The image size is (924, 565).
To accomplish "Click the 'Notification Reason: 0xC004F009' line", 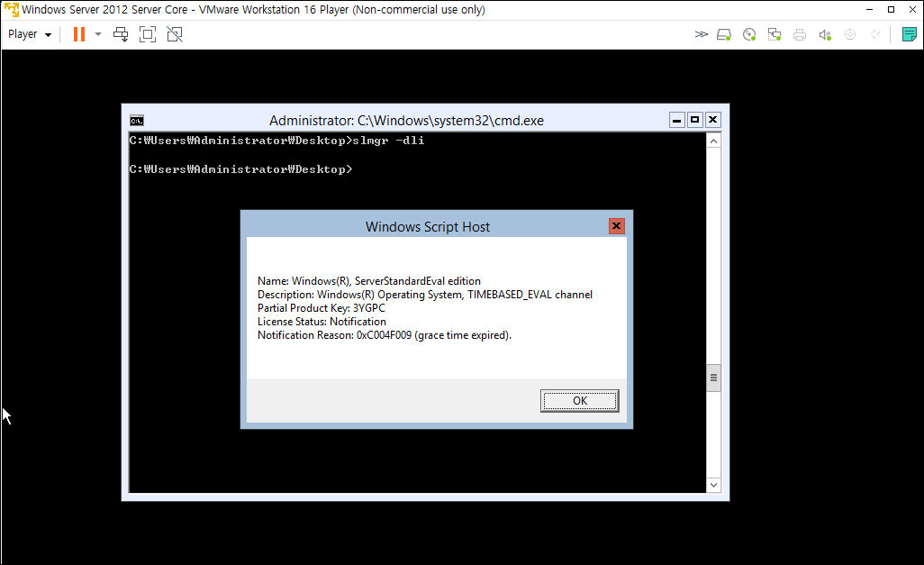I will pyautogui.click(x=385, y=335).
